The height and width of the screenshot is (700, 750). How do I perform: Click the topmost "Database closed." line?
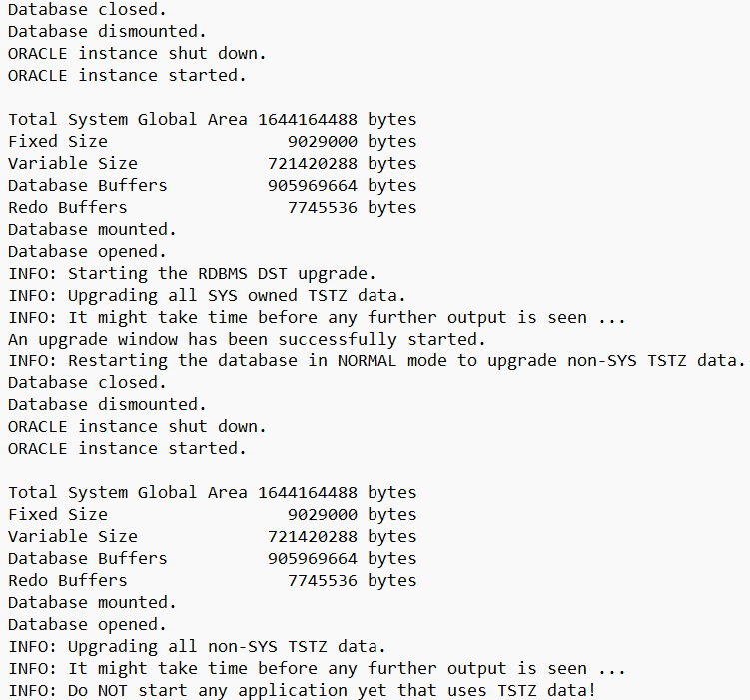(x=83, y=9)
